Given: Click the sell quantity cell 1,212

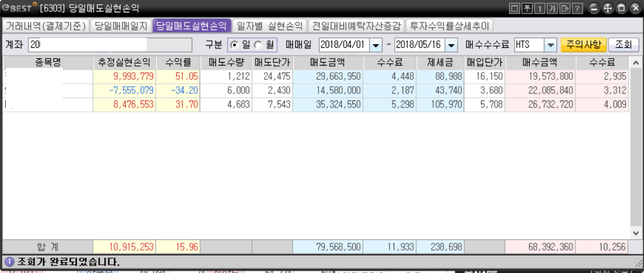Looking at the screenshot, I should [226, 76].
